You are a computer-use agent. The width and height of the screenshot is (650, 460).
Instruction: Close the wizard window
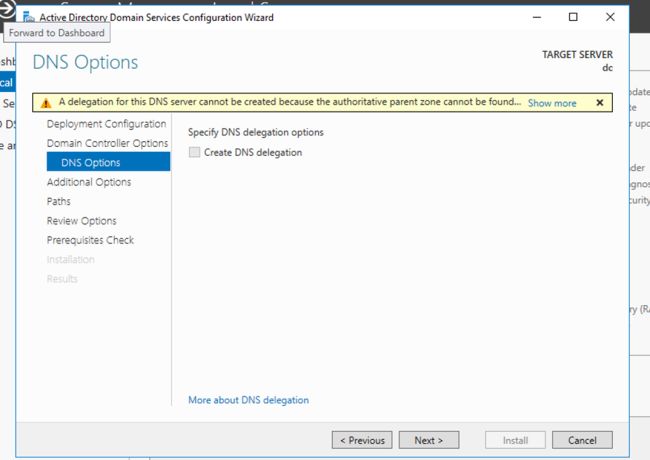610,17
